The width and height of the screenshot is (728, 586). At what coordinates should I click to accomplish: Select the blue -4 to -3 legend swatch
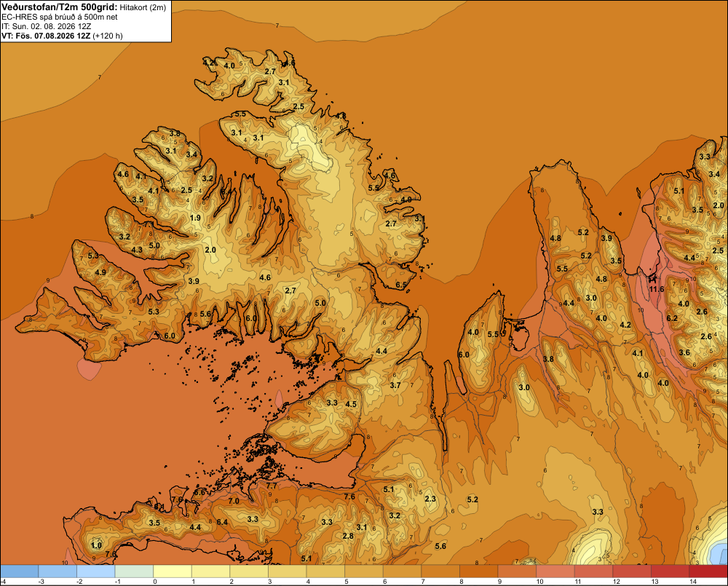pyautogui.click(x=20, y=571)
